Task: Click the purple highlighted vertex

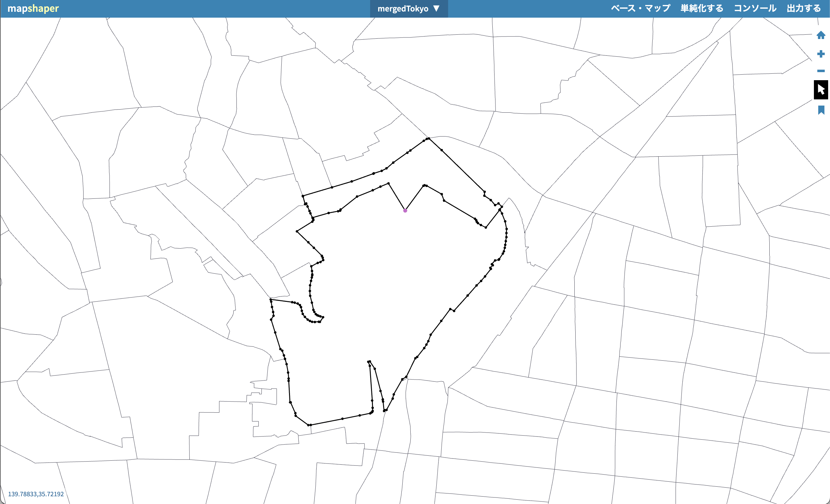Action: [405, 211]
